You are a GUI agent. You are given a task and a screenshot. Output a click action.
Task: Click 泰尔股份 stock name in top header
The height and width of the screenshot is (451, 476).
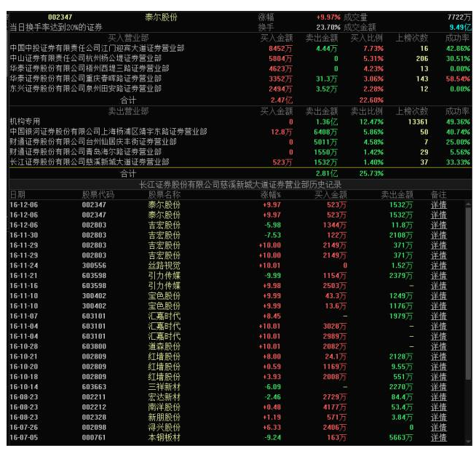click(x=161, y=17)
